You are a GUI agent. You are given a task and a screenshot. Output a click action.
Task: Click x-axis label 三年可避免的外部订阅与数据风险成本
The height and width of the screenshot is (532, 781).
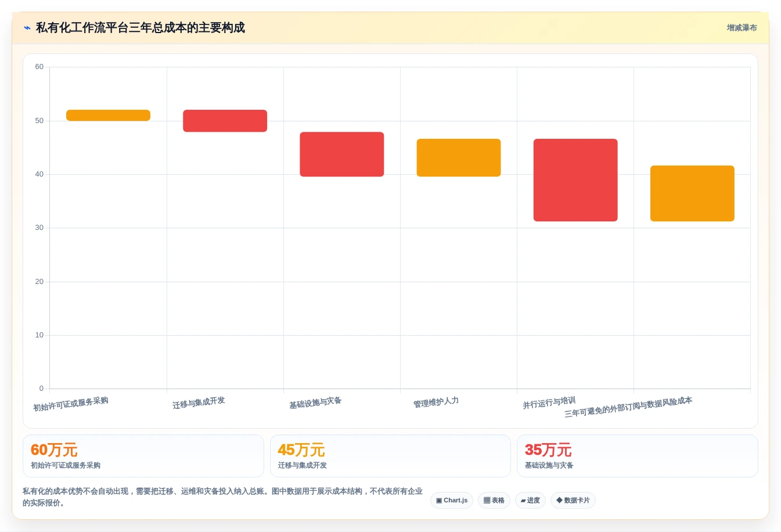[628, 407]
